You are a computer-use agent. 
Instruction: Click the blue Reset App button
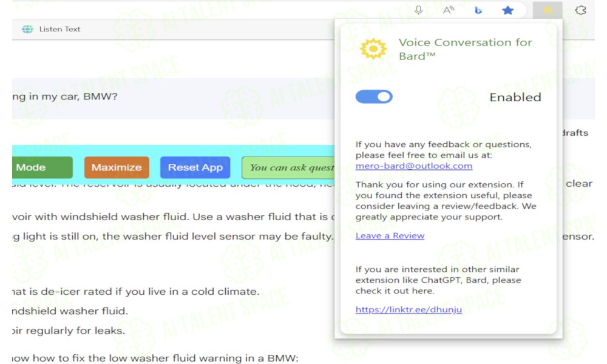point(195,167)
